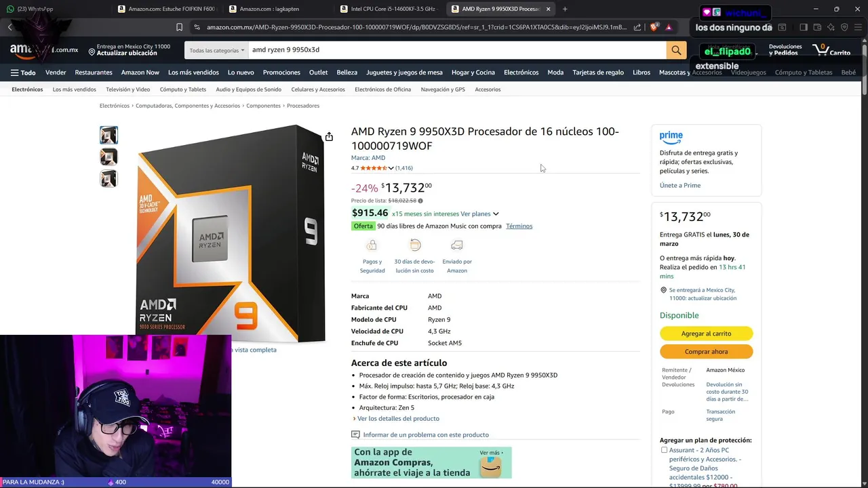Click the Pagos y Seguridad icon
The image size is (868, 488).
tap(372, 245)
